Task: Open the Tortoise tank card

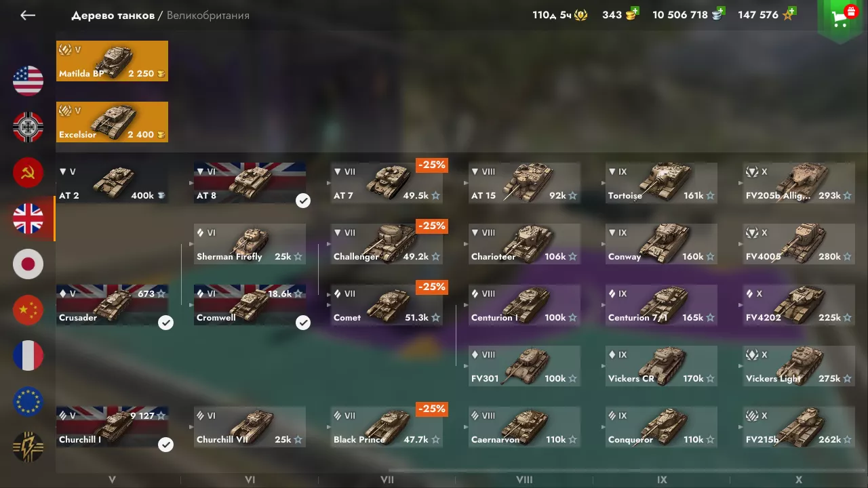Action: coord(661,183)
